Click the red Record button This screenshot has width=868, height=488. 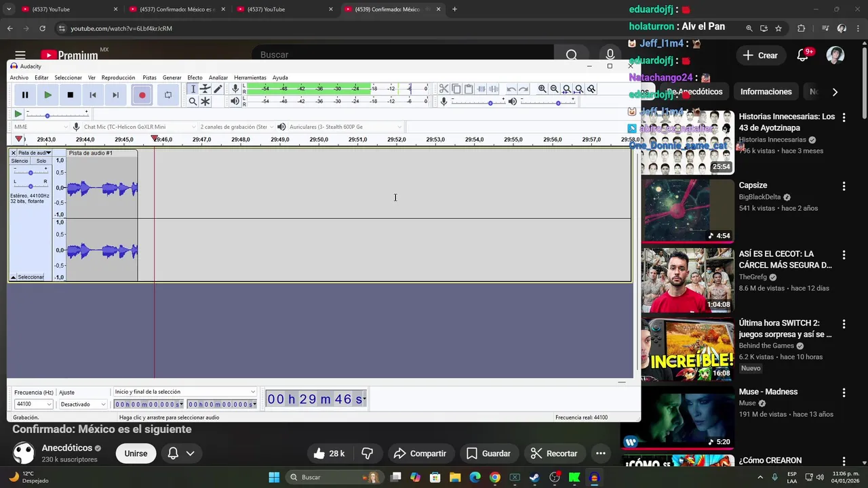tap(142, 95)
